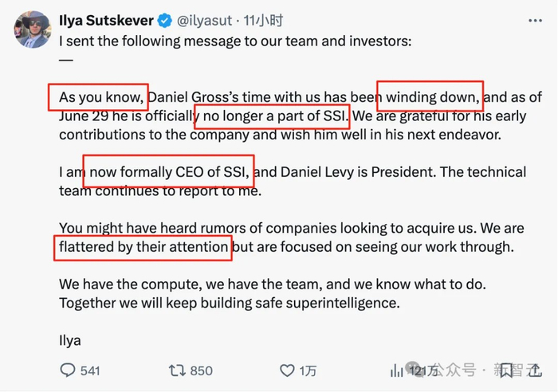558x392 pixels.
Task: Click the reply speech bubble icon
Action: [68, 370]
